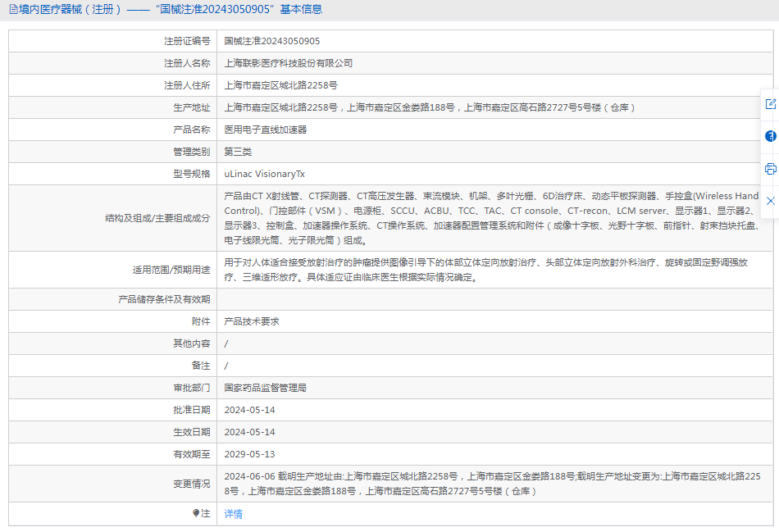
Task: Click the 注册证编号 row label
Action: 187,41
